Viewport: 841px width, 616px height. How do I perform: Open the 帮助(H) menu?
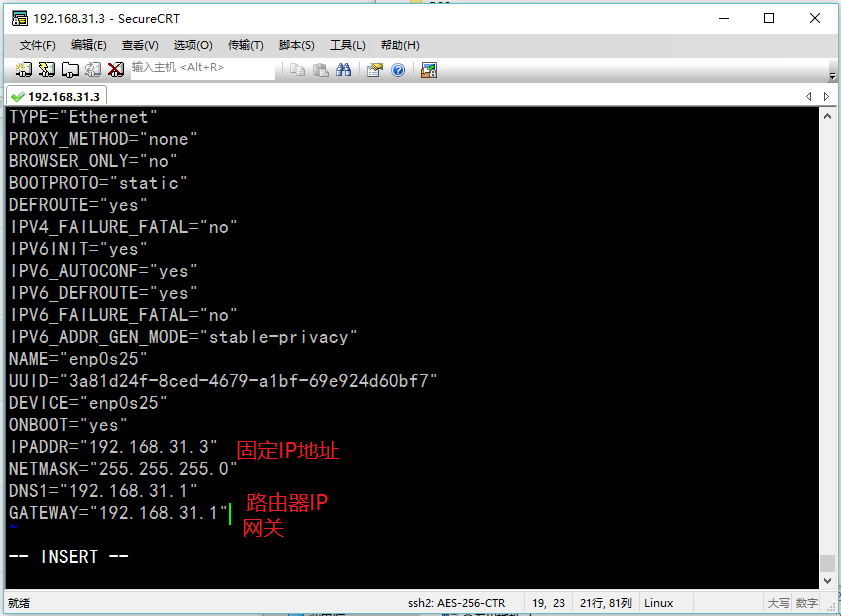tap(400, 46)
